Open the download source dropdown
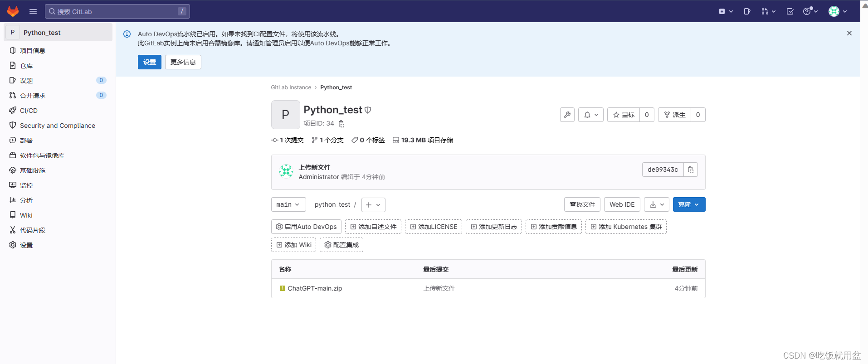 [657, 204]
